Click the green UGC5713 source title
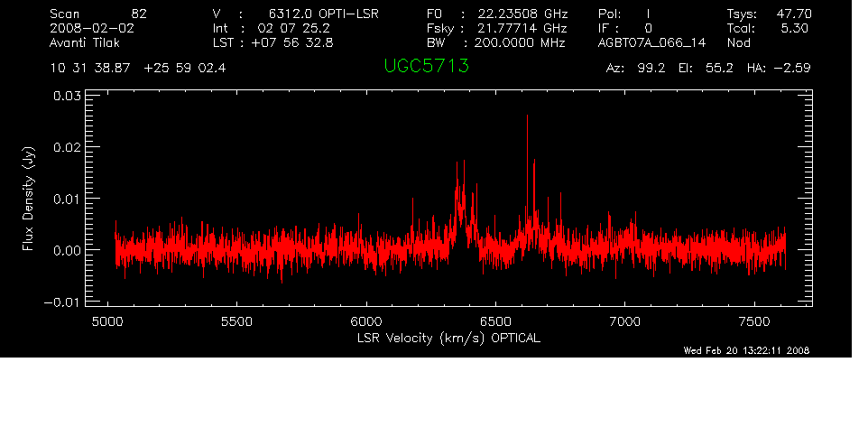Viewport: 868px width, 446px height. click(426, 67)
